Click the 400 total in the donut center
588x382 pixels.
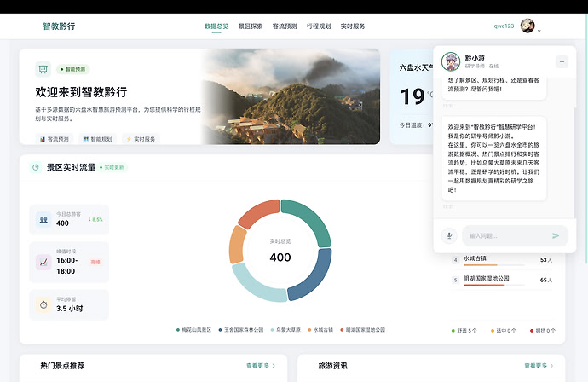click(280, 258)
